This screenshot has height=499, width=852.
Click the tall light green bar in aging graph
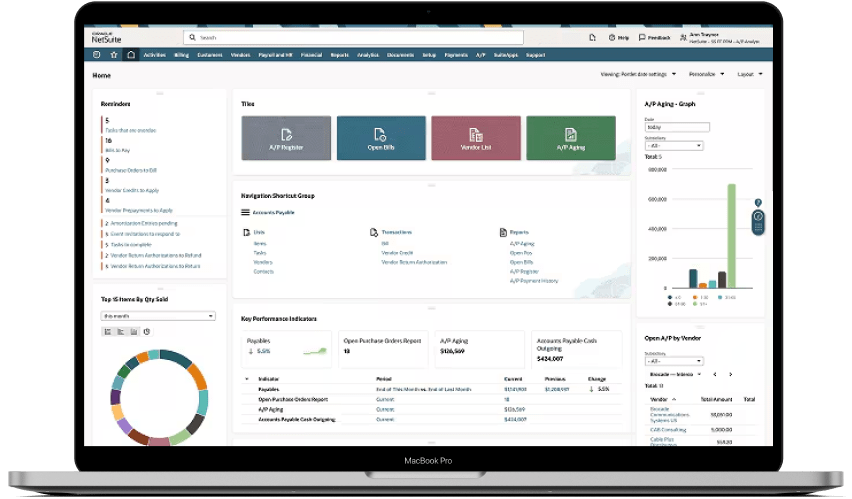[x=732, y=236]
